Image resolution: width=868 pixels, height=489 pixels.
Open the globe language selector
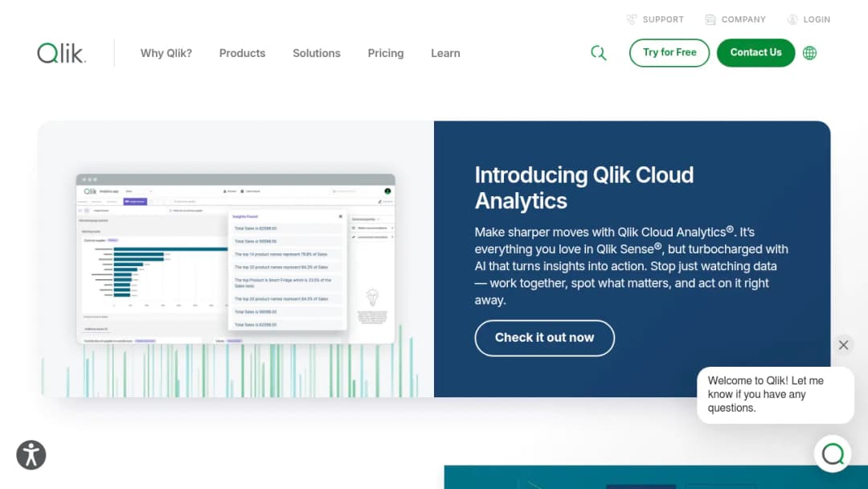tap(809, 53)
